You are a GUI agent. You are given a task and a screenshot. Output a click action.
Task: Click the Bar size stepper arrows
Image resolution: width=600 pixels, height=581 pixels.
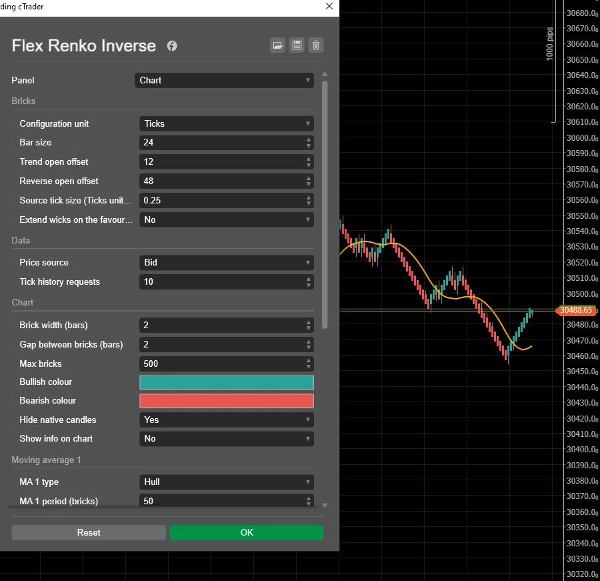coord(309,143)
